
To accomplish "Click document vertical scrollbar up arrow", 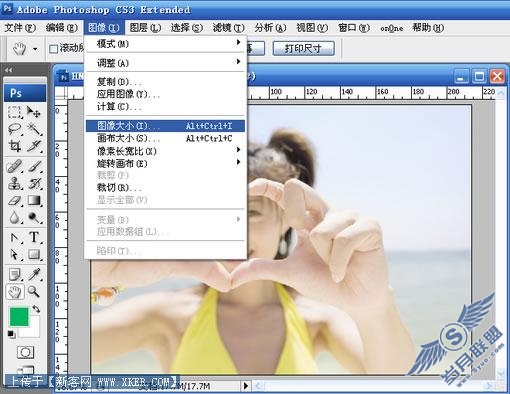I will click(x=501, y=93).
